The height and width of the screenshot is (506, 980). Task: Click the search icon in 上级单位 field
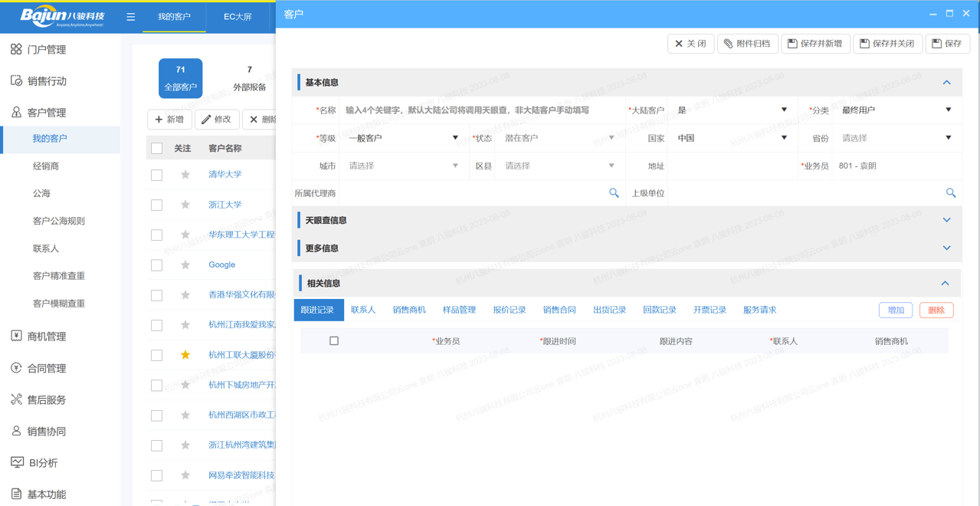click(x=950, y=193)
